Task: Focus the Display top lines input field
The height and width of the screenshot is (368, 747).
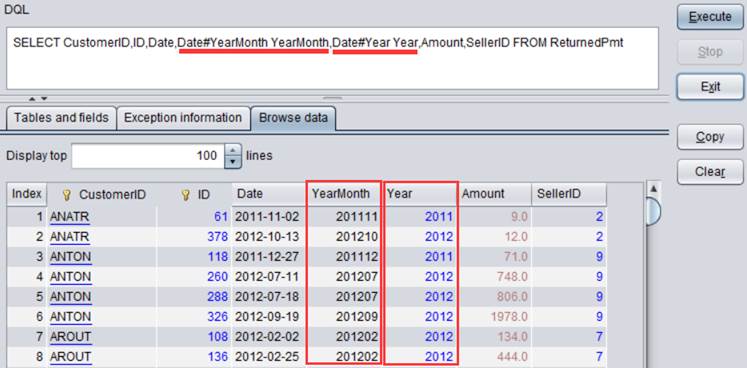Action: tap(148, 156)
